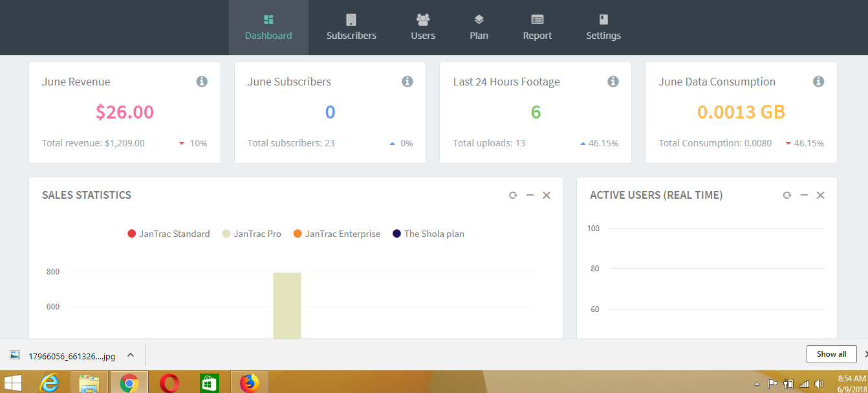
Task: Open the Settings navigation item
Action: pyautogui.click(x=603, y=28)
